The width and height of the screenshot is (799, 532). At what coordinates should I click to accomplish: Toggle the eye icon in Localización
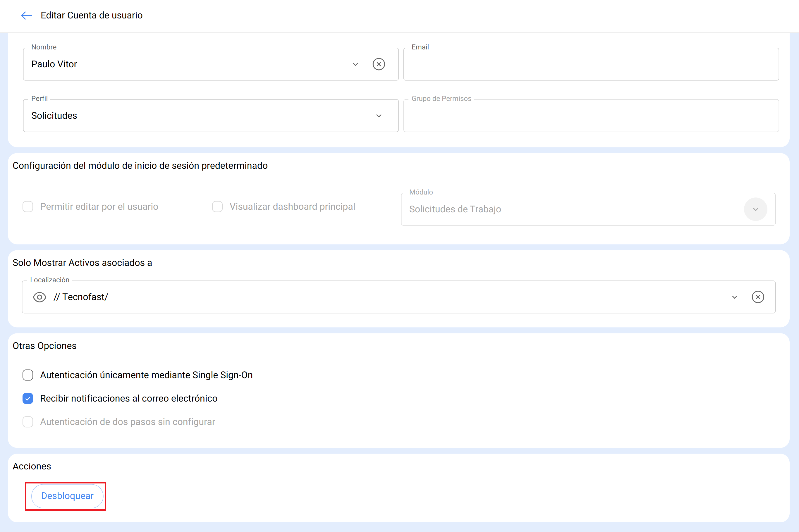coord(39,297)
